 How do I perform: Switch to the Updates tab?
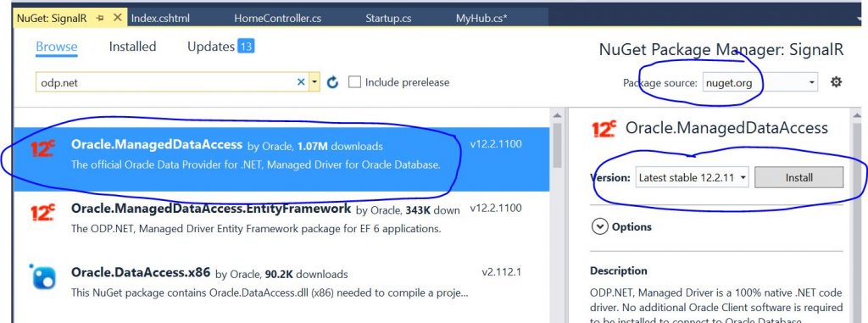[x=220, y=47]
